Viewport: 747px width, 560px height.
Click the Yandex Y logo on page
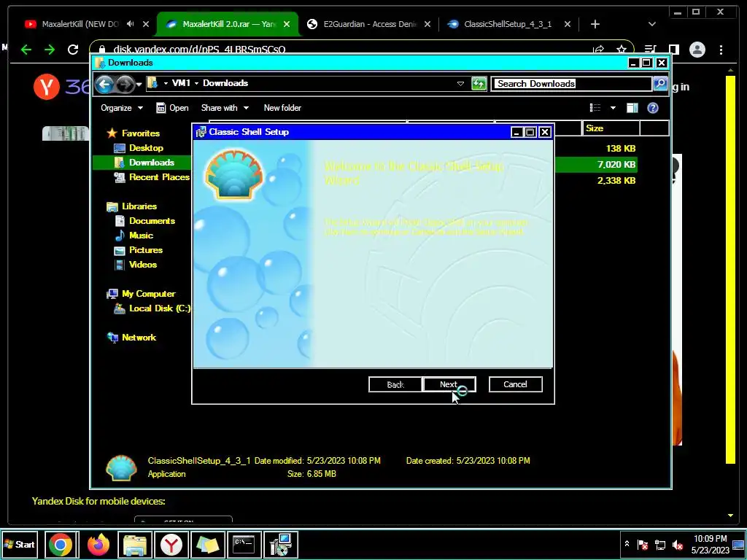(47, 87)
